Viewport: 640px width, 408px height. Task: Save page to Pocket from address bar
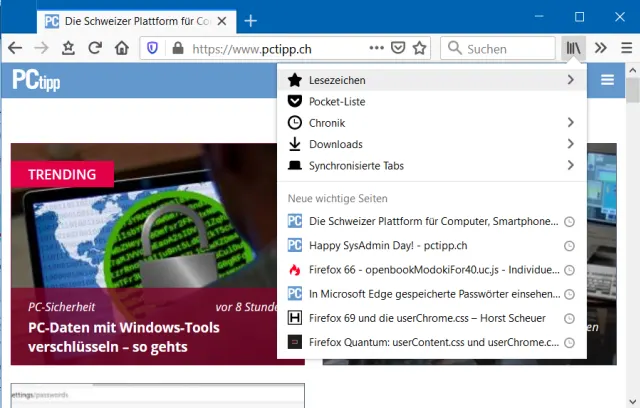pyautogui.click(x=398, y=48)
